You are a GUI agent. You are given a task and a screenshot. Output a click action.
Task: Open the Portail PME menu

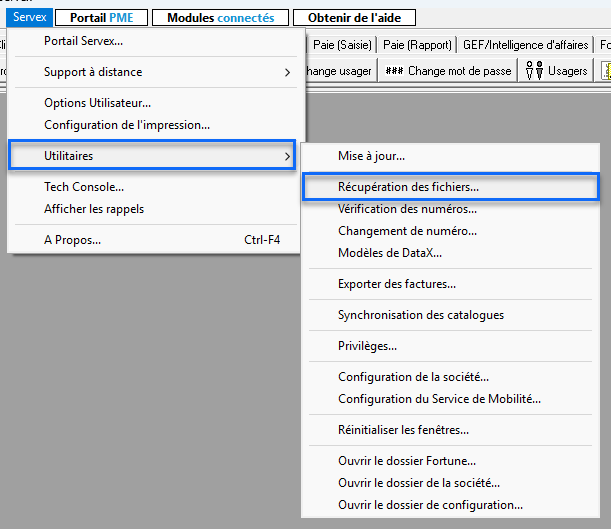(101, 18)
